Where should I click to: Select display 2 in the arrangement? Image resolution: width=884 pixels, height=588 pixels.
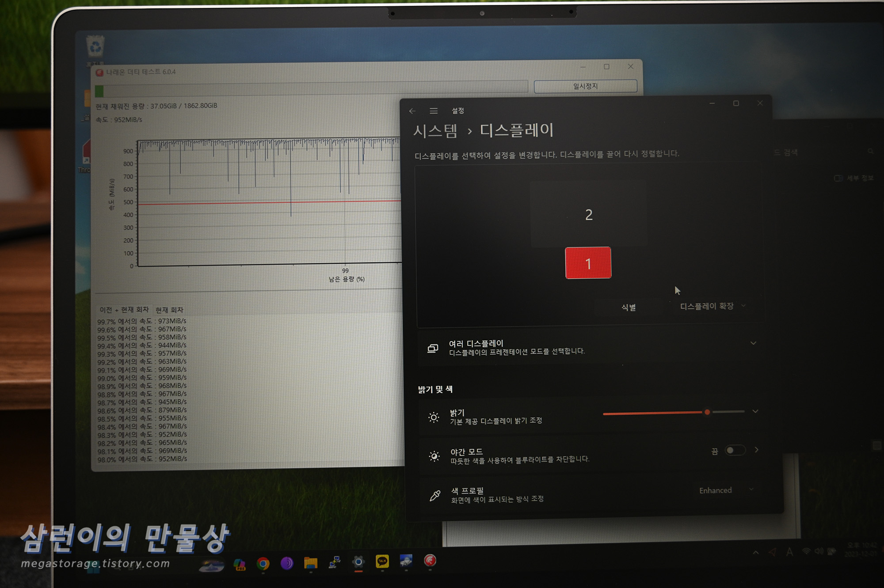[588, 214]
